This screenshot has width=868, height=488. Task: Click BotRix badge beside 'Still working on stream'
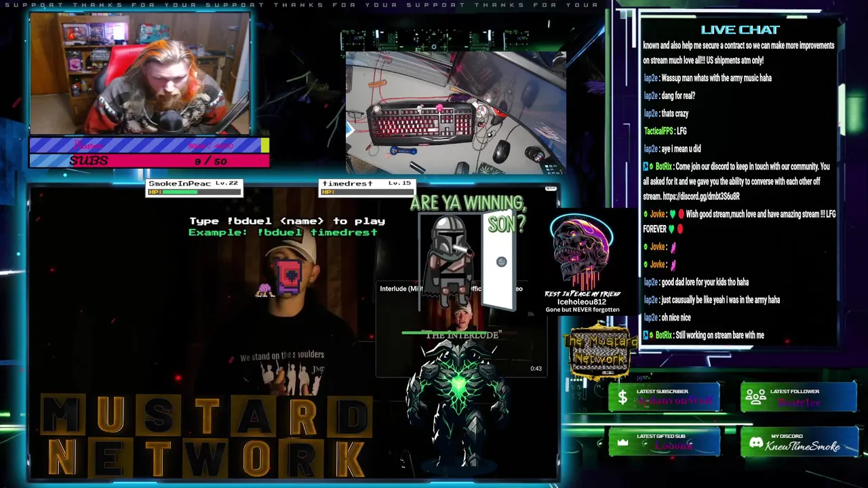(646, 335)
